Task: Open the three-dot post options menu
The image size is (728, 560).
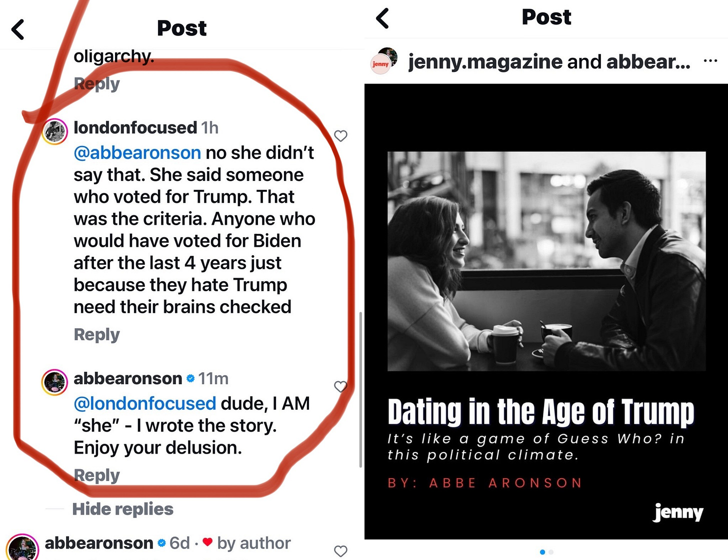Action: pos(710,61)
